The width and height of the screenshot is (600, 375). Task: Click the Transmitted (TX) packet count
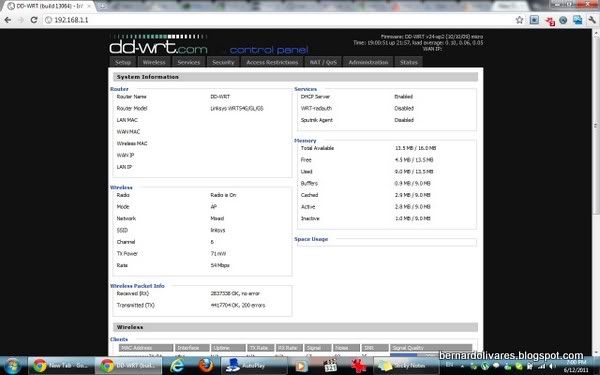pyautogui.click(x=238, y=305)
